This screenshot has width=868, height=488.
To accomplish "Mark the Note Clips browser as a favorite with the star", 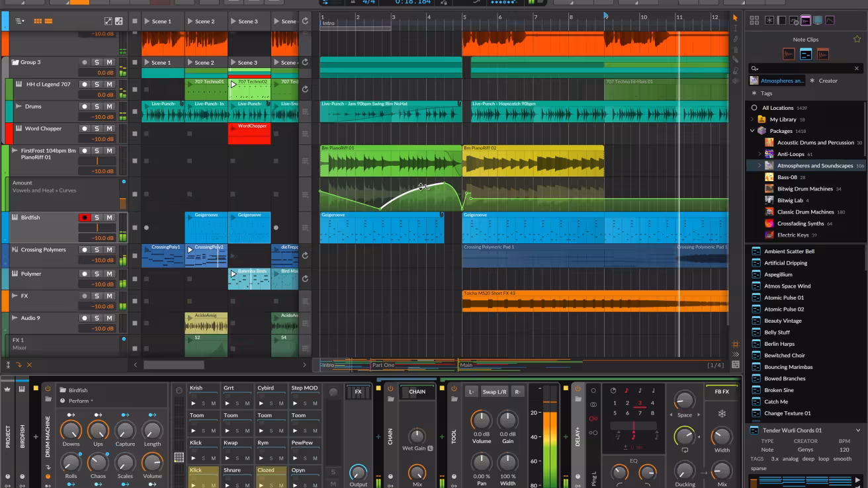I will pos(857,39).
